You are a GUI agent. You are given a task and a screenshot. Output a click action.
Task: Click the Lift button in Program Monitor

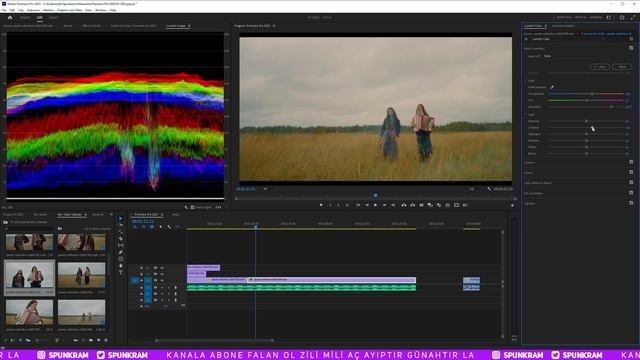(x=403, y=205)
